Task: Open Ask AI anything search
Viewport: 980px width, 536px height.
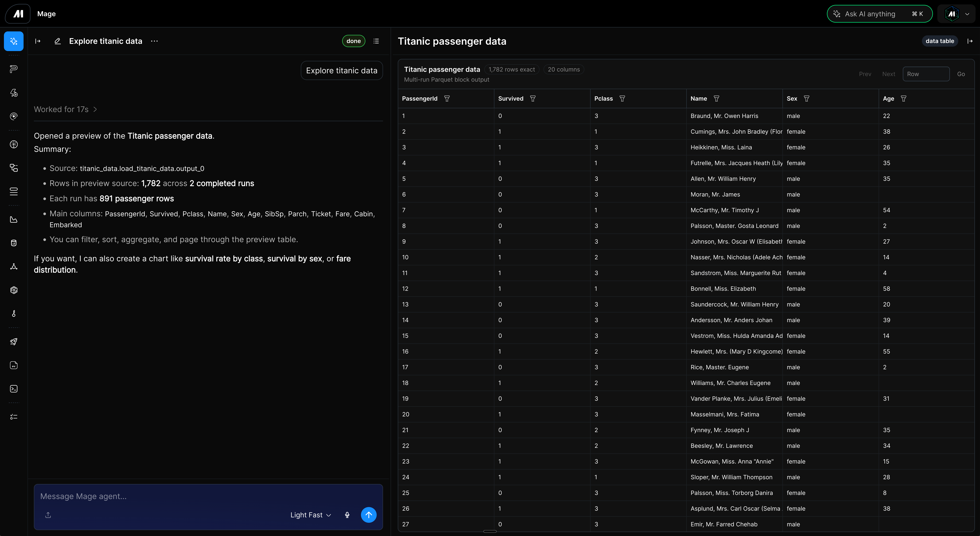Action: 880,14
